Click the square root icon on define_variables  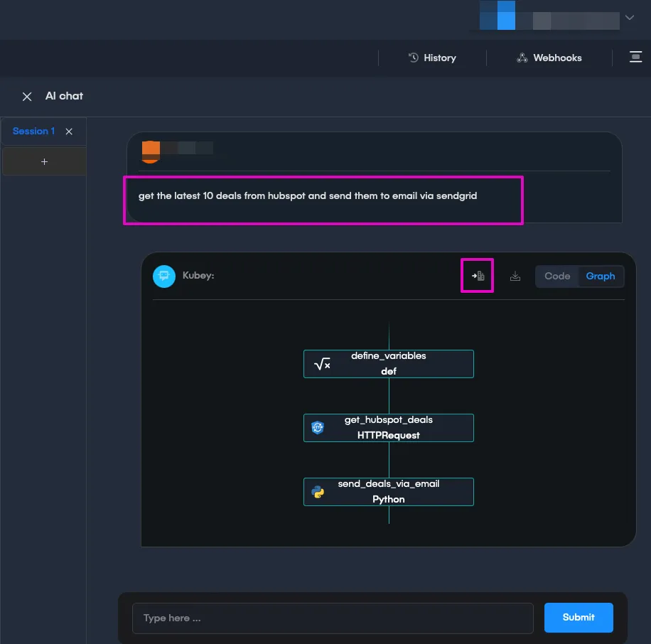click(x=322, y=364)
